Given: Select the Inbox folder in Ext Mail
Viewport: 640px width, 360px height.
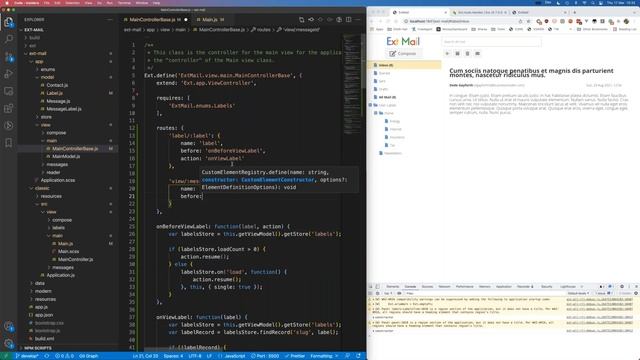Looking at the screenshot, I should 404,65.
